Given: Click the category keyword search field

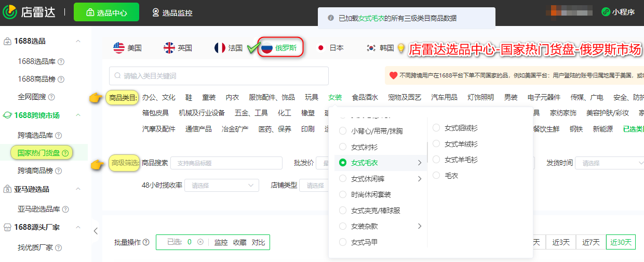Looking at the screenshot, I should 219,76.
